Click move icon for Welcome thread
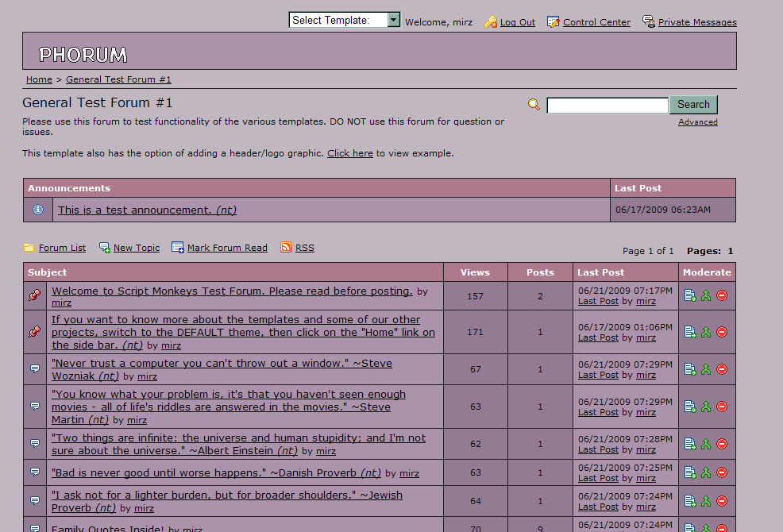Screen dimensions: 783x532 690,295
